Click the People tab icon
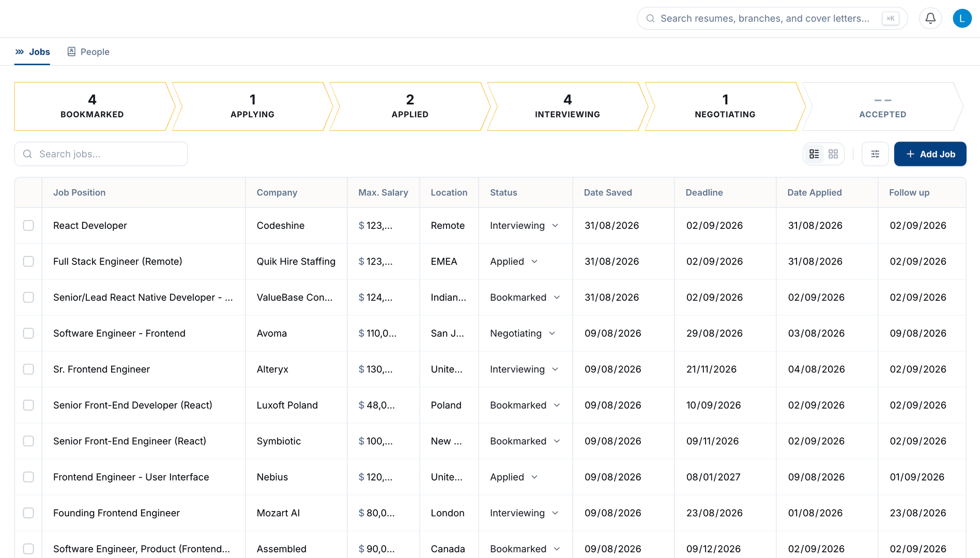Screen dimensions: 980x558 click(71, 52)
